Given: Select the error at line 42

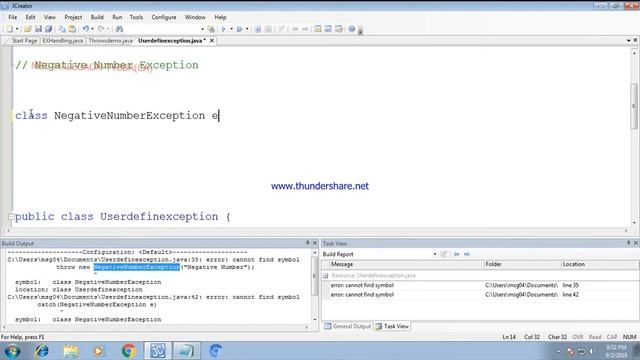Looking at the screenshot, I should (x=480, y=294).
